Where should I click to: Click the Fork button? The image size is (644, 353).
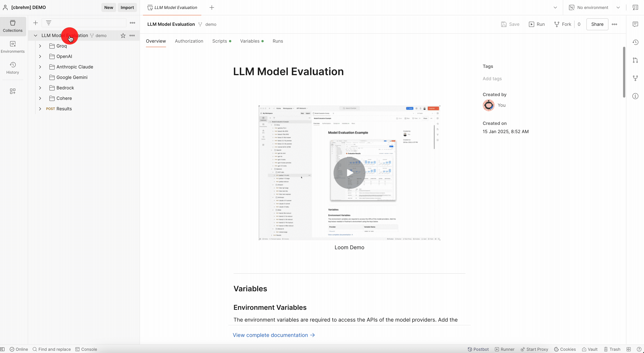pyautogui.click(x=563, y=24)
